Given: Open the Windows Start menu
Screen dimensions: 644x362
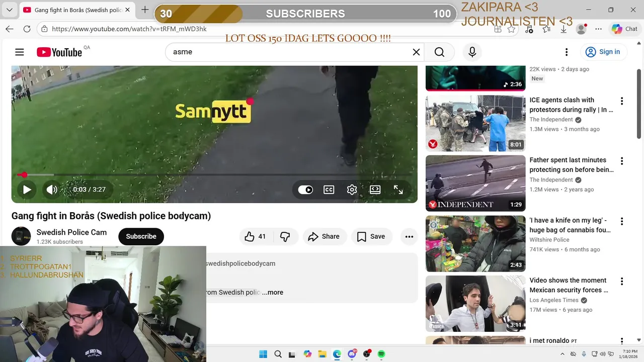Looking at the screenshot, I should (263, 354).
